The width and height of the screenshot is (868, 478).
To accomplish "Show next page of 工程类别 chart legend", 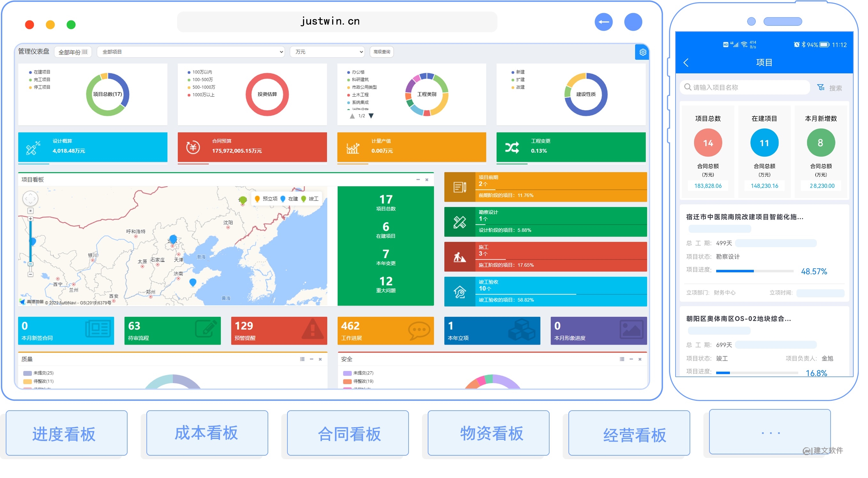I will tap(371, 116).
